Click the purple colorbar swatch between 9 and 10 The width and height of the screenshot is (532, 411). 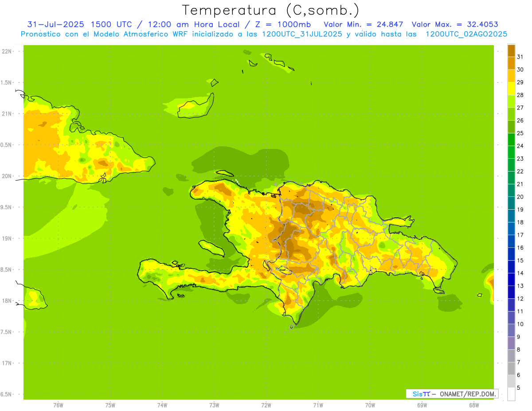pyautogui.click(x=511, y=330)
